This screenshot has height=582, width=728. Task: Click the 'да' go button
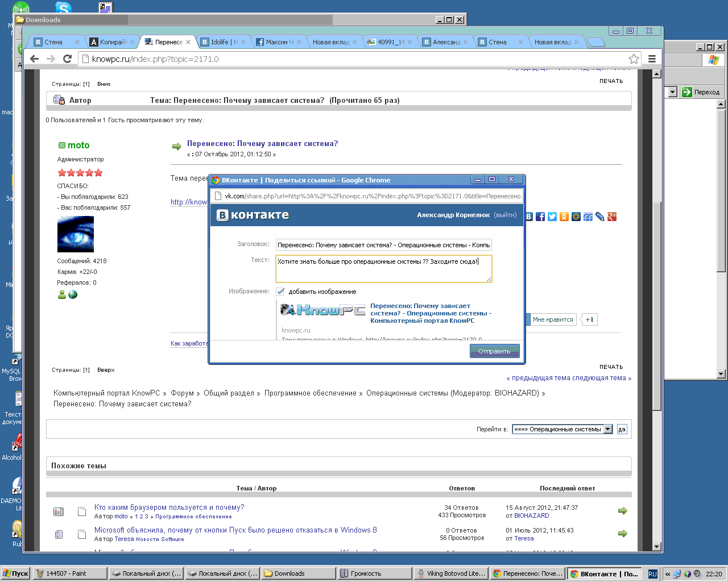[622, 429]
